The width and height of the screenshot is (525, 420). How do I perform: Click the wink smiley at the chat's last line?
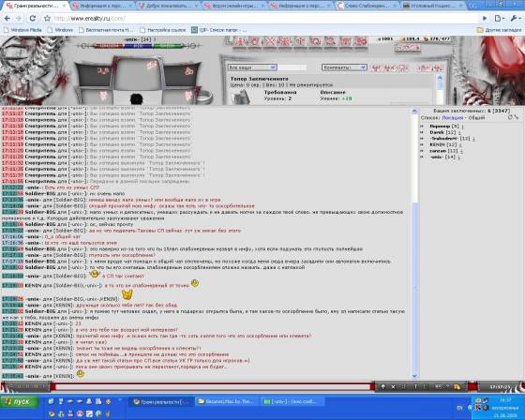tap(81, 373)
